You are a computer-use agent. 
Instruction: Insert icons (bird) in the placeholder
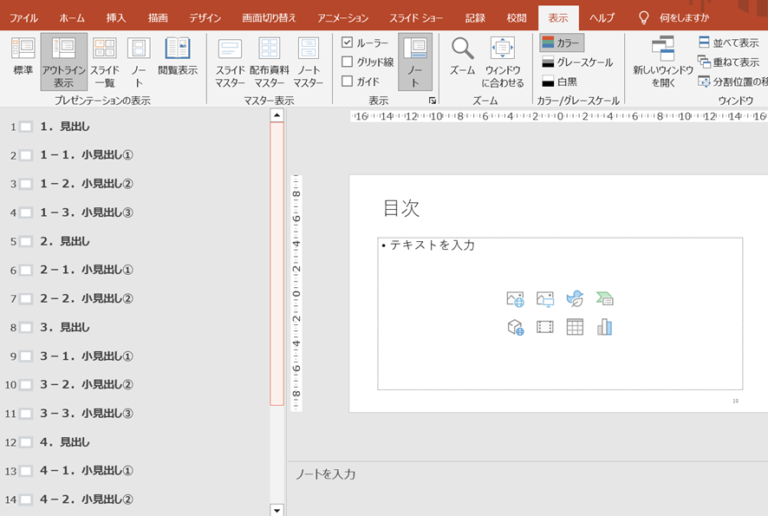(575, 299)
